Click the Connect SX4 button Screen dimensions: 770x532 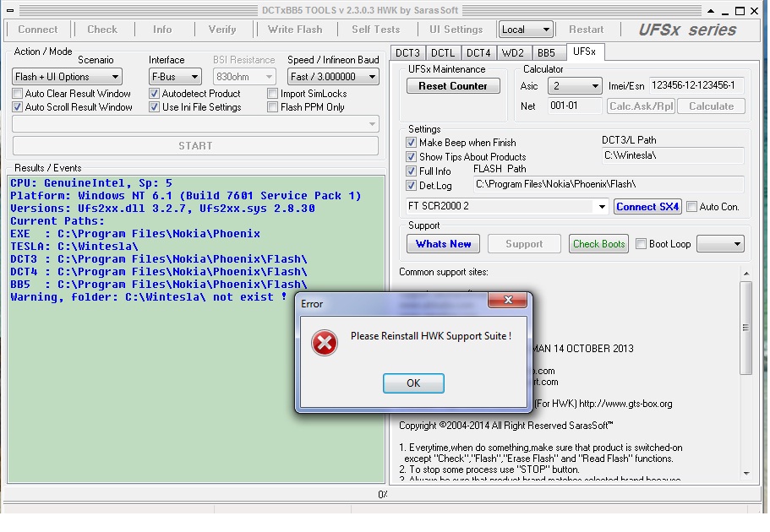pos(647,207)
